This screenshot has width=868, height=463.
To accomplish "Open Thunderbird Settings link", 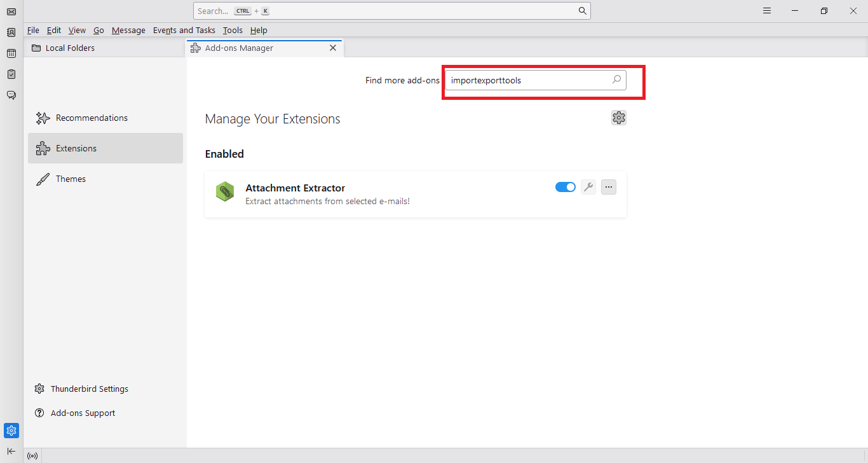I will tap(81, 389).
